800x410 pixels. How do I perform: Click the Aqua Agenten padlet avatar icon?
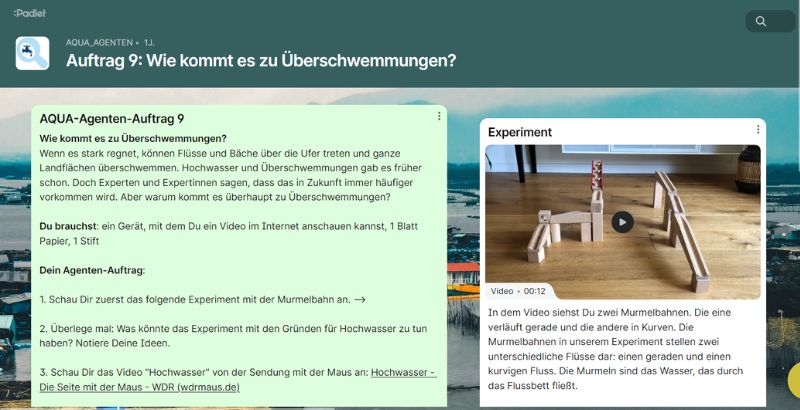[32, 53]
